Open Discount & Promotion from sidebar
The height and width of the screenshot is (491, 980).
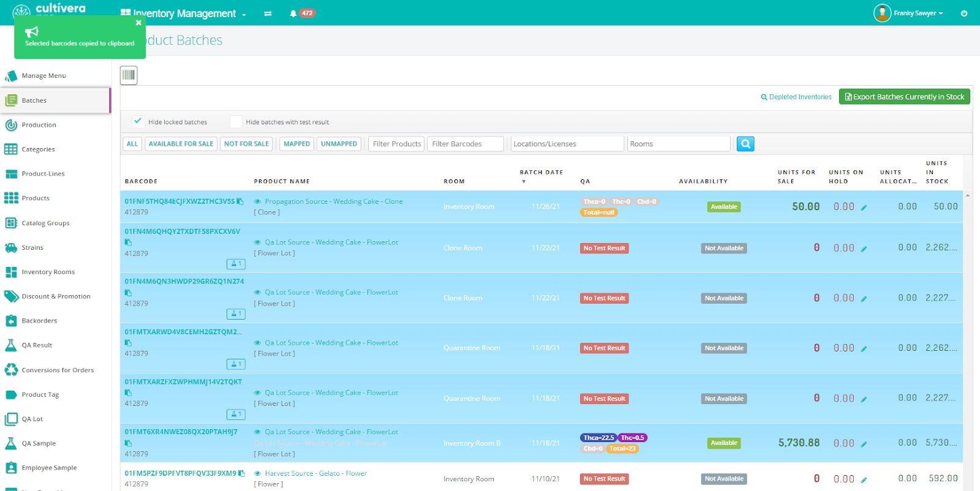click(x=55, y=296)
